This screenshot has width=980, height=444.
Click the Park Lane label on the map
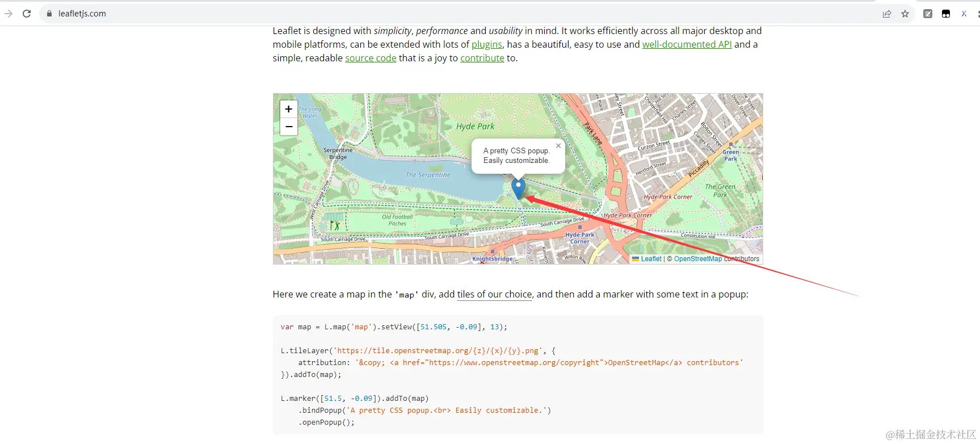click(593, 133)
